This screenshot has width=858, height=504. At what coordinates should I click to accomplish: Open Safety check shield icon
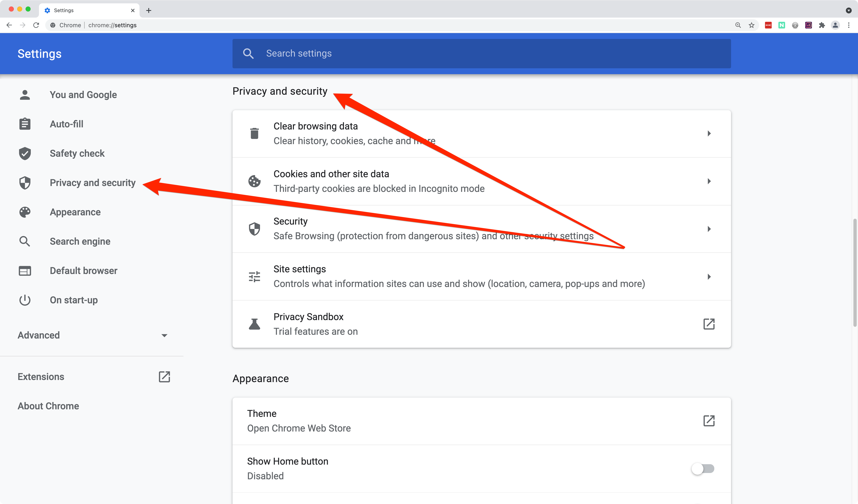coord(25,153)
